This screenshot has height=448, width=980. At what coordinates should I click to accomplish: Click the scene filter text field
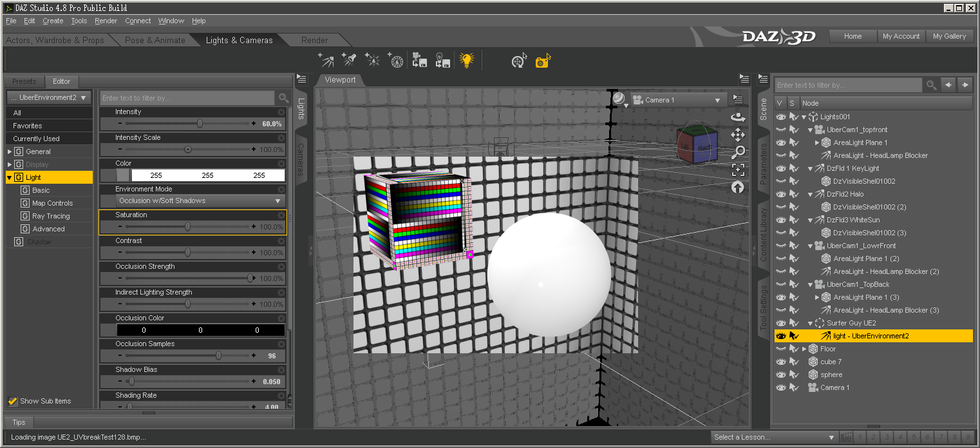[849, 85]
